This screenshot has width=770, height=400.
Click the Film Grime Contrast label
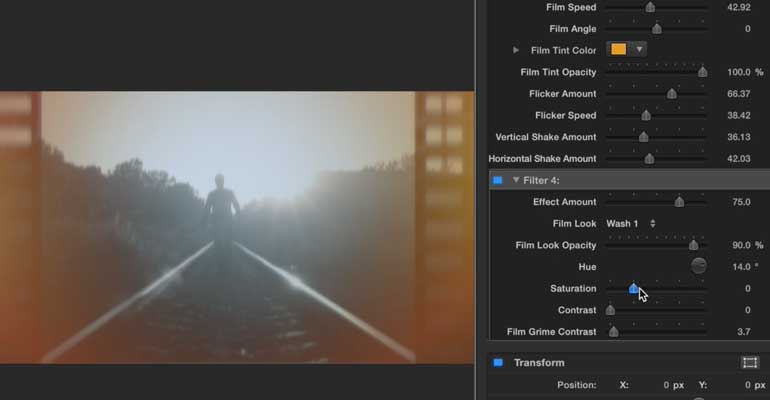[x=551, y=332]
